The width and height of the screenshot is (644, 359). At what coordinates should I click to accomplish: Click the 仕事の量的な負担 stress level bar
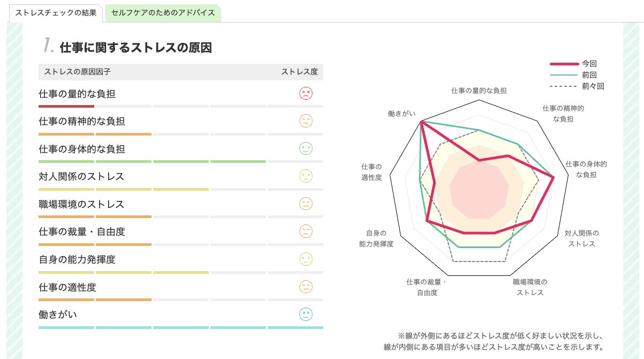180,106
